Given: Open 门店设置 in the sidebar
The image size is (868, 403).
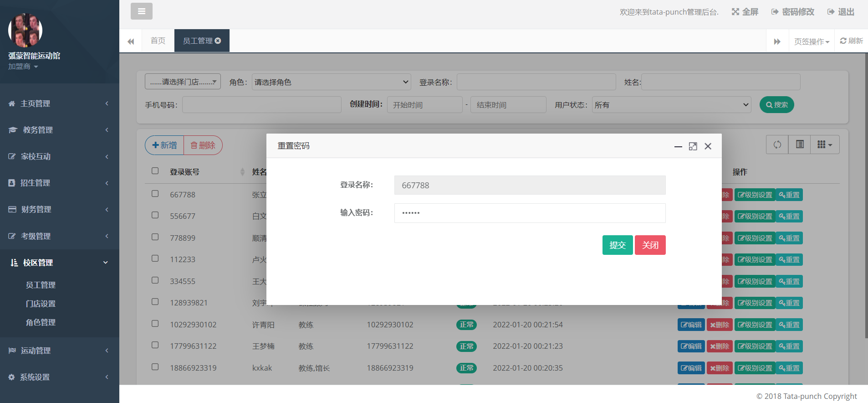Looking at the screenshot, I should point(41,304).
